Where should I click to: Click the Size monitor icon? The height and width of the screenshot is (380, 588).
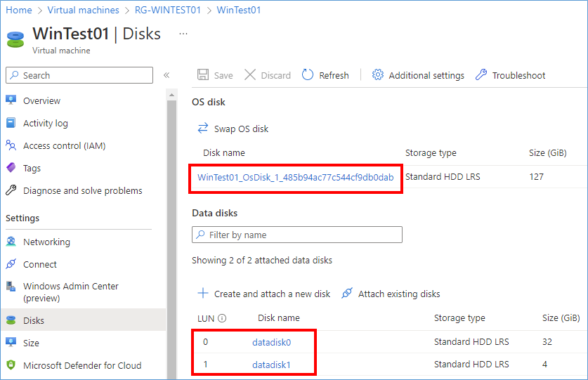[x=11, y=342]
